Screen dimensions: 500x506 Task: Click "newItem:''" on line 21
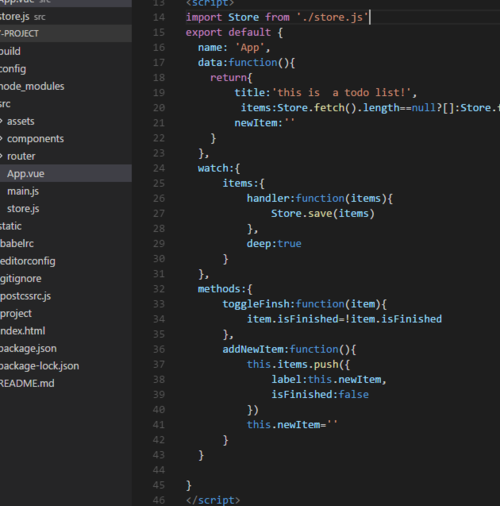(265, 123)
